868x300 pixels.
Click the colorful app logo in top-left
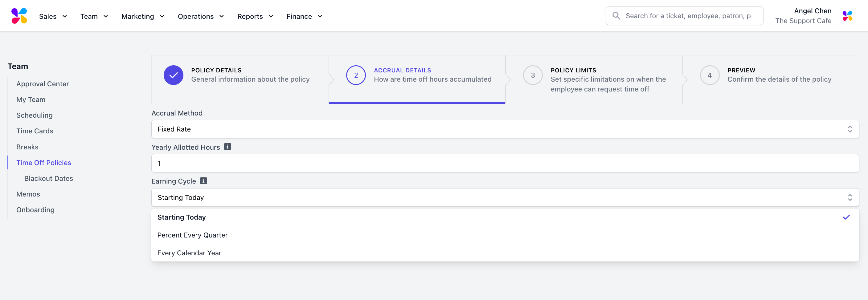tap(19, 16)
